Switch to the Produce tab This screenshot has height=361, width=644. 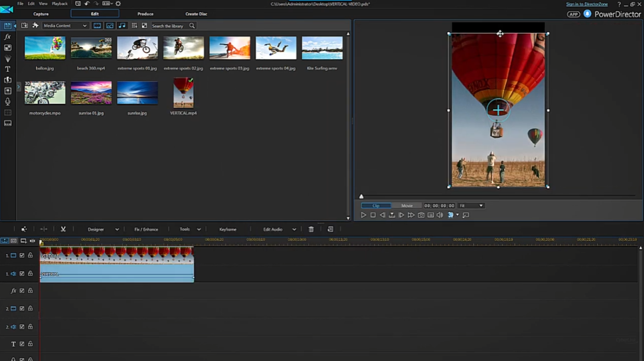point(145,14)
